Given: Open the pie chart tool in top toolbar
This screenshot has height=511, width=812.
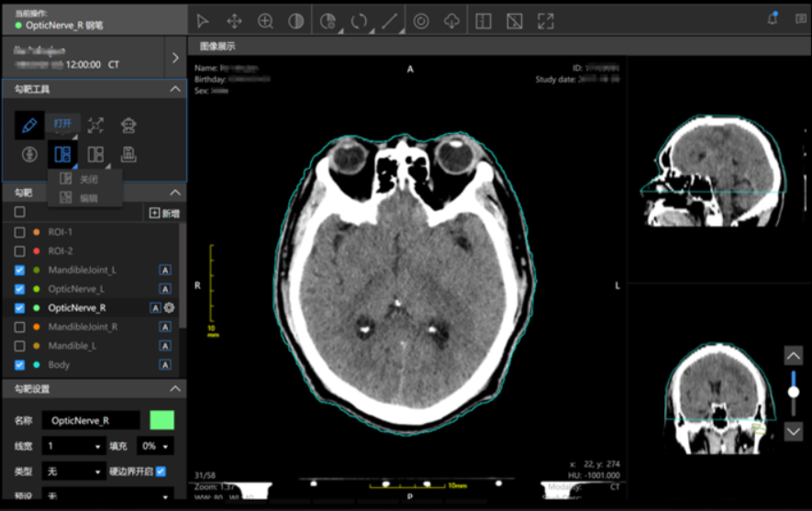Looking at the screenshot, I should (x=328, y=21).
